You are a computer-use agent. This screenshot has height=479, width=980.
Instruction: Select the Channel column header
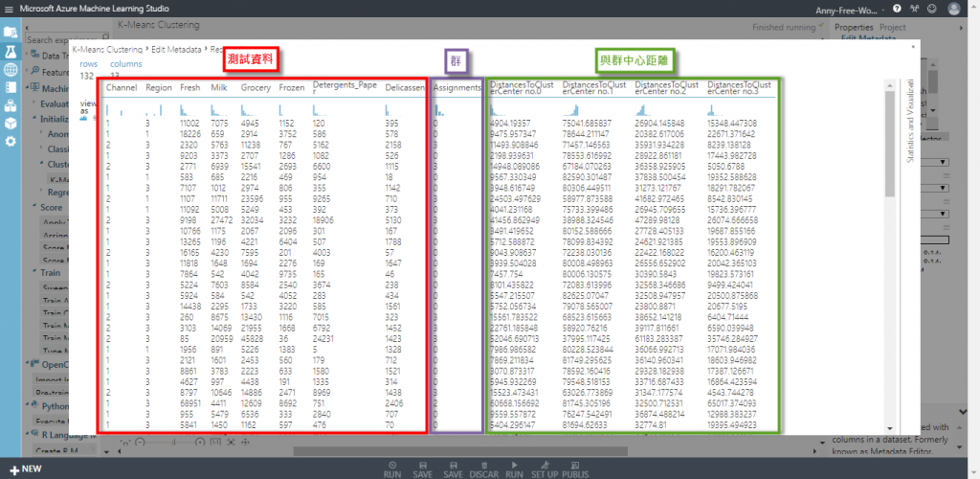pyautogui.click(x=122, y=88)
